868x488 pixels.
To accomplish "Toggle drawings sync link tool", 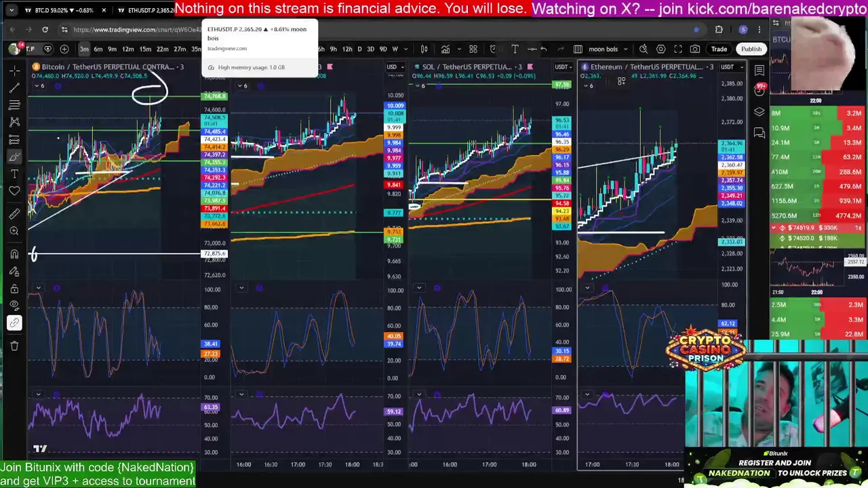I will click(14, 323).
